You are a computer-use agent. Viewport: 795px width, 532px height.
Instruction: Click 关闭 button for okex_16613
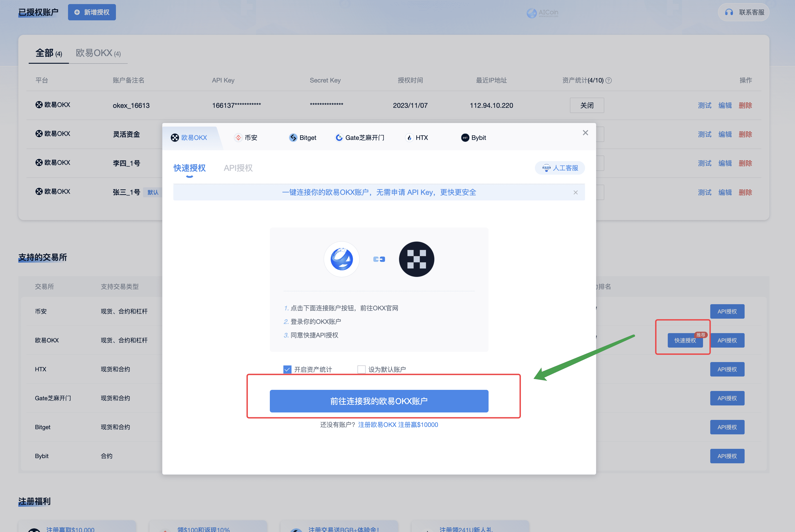click(x=587, y=106)
